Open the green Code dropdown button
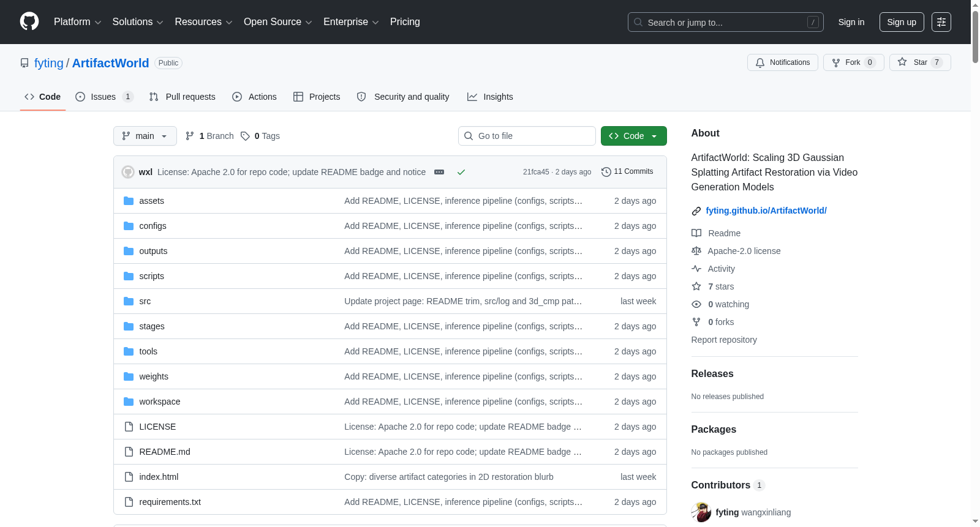This screenshot has height=527, width=980. (x=634, y=136)
